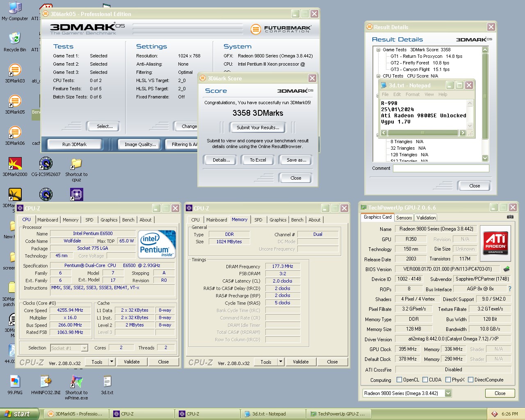Open the Notepad File menu
Viewport: 525px width, 420px height.
tap(385, 94)
